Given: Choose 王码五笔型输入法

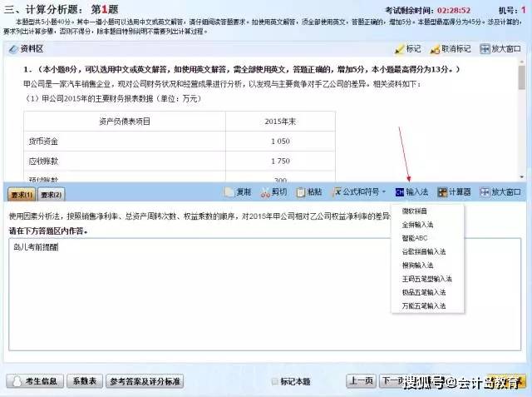Looking at the screenshot, I should [427, 279].
